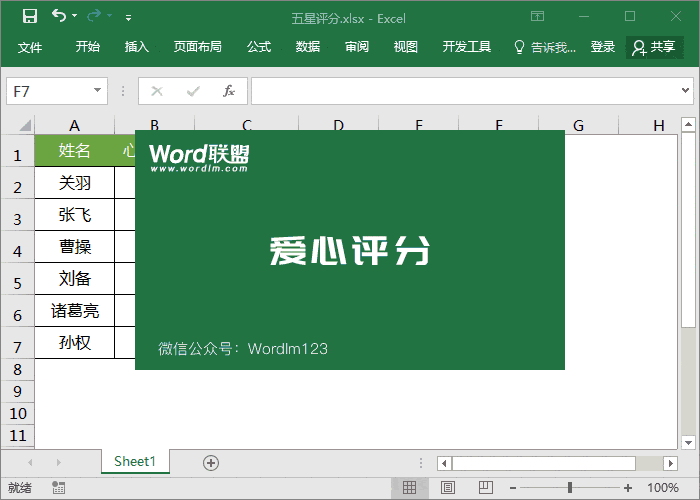Click the zoom out minus icon

click(x=513, y=488)
